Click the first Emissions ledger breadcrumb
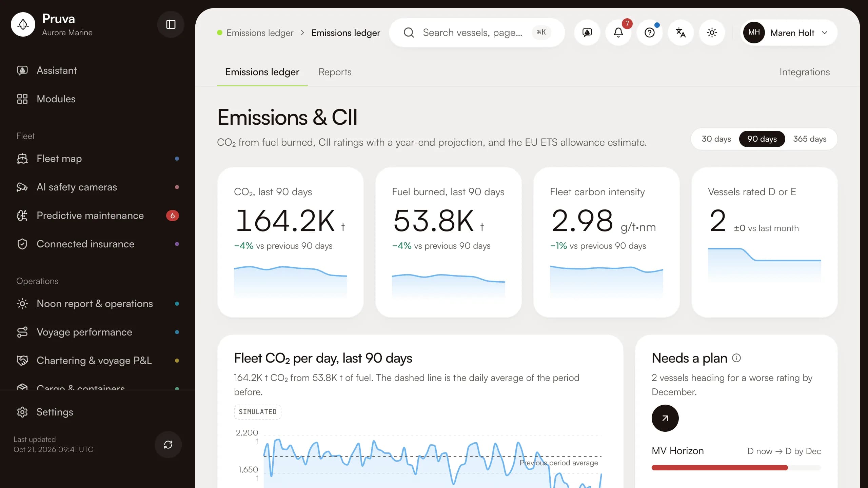 [x=260, y=33]
